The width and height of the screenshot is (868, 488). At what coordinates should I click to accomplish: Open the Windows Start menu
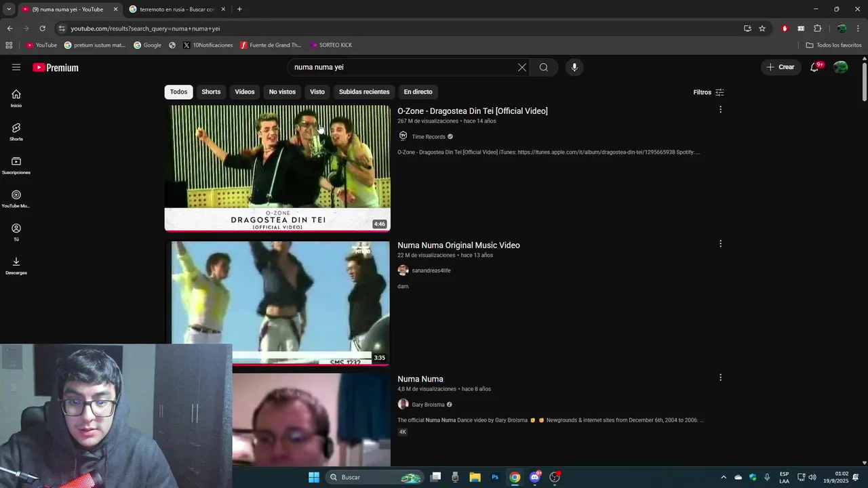313,477
